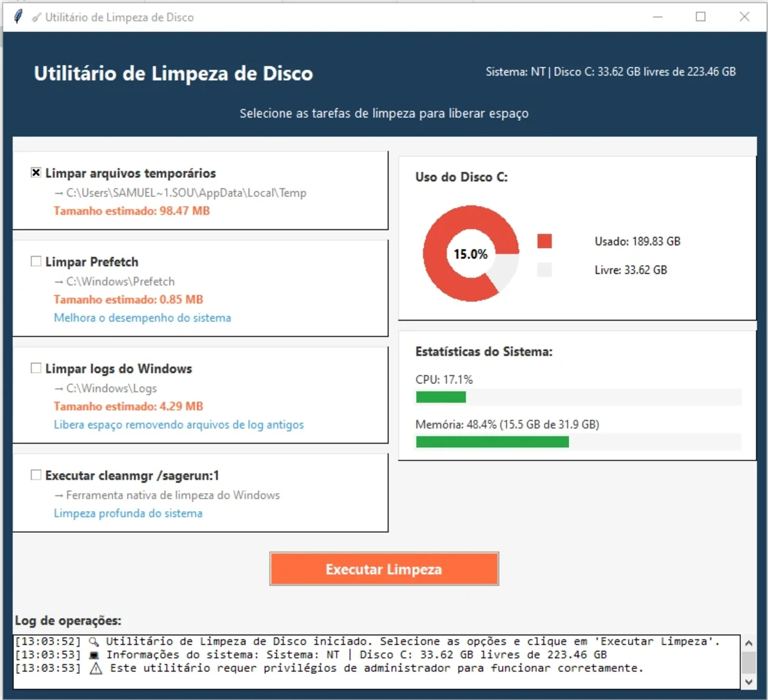768x700 pixels.
Task: Click inside the operations log text area
Action: tap(377, 662)
